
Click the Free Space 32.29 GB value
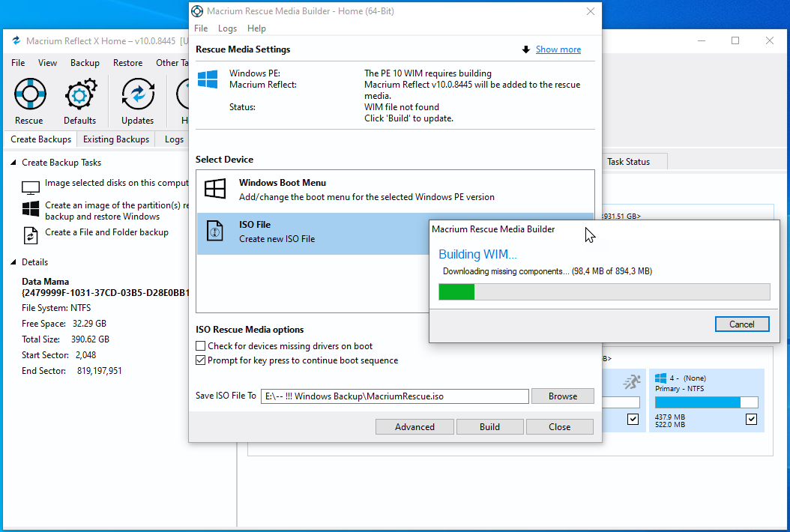(x=90, y=324)
